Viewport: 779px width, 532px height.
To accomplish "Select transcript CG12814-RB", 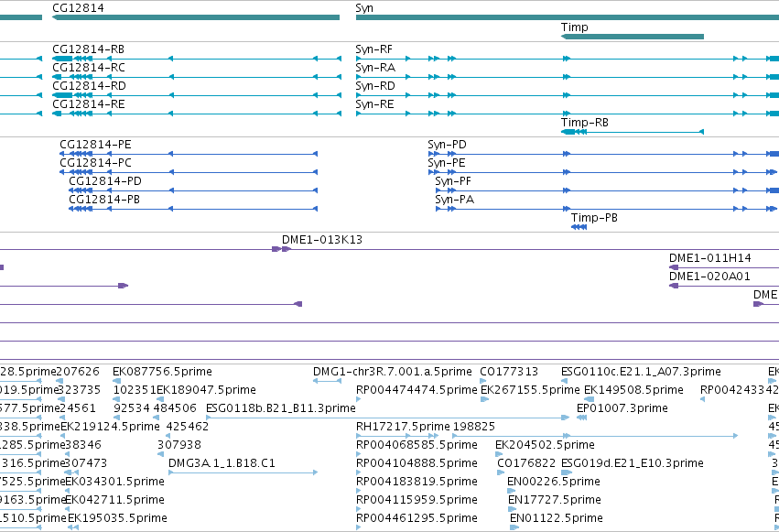I will pyautogui.click(x=89, y=49).
